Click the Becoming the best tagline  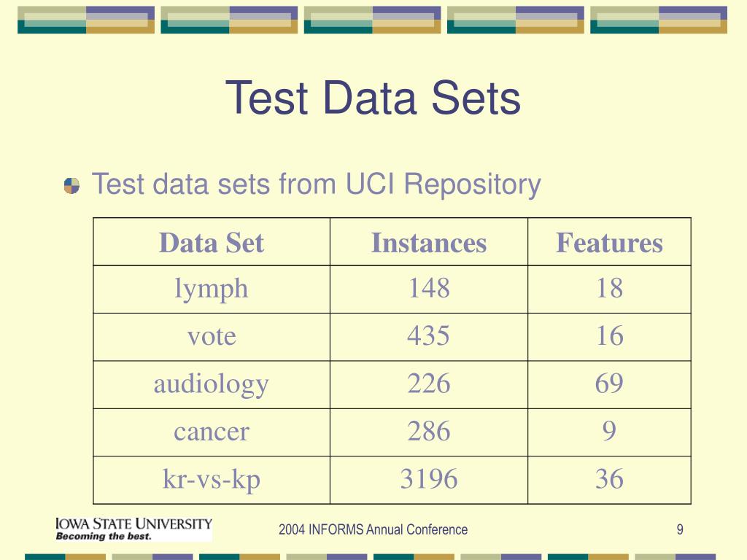coord(104,536)
